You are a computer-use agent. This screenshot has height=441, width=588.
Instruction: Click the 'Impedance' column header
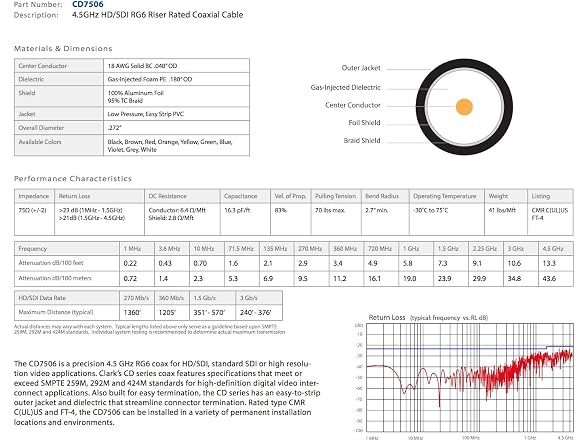pos(34,196)
